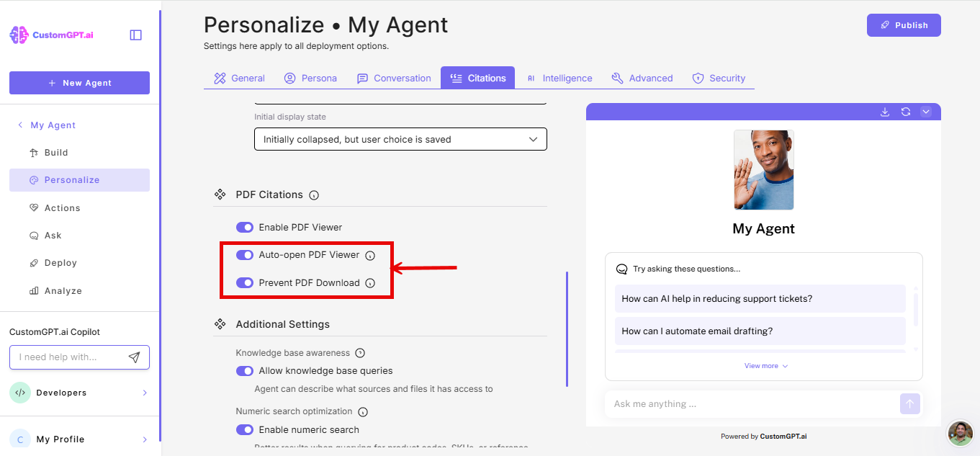Turn off Prevent PDF Download
This screenshot has height=456, width=980.
click(x=245, y=282)
